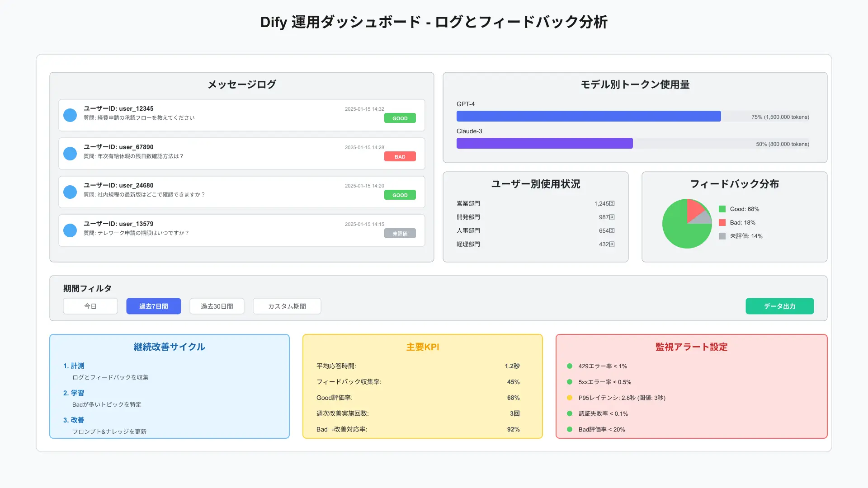Click the Bad→改善対応率 KPI row

click(418, 429)
